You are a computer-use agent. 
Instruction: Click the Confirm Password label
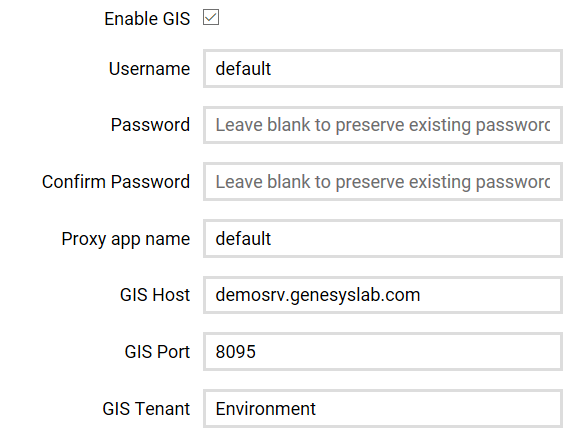tap(116, 182)
